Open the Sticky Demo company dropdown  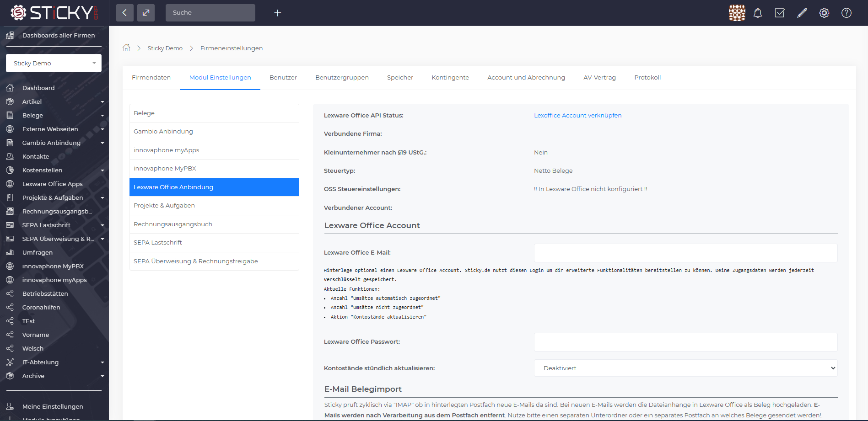54,63
